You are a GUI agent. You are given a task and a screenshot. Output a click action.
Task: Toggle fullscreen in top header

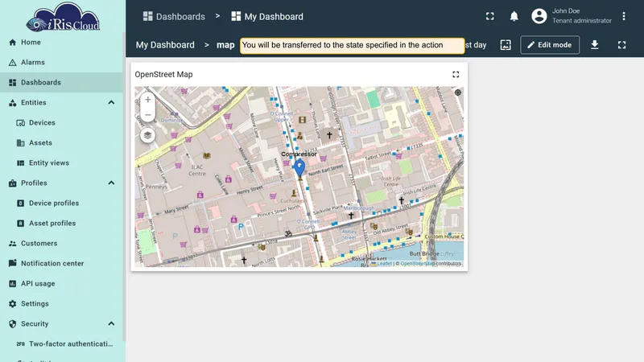[x=490, y=16]
